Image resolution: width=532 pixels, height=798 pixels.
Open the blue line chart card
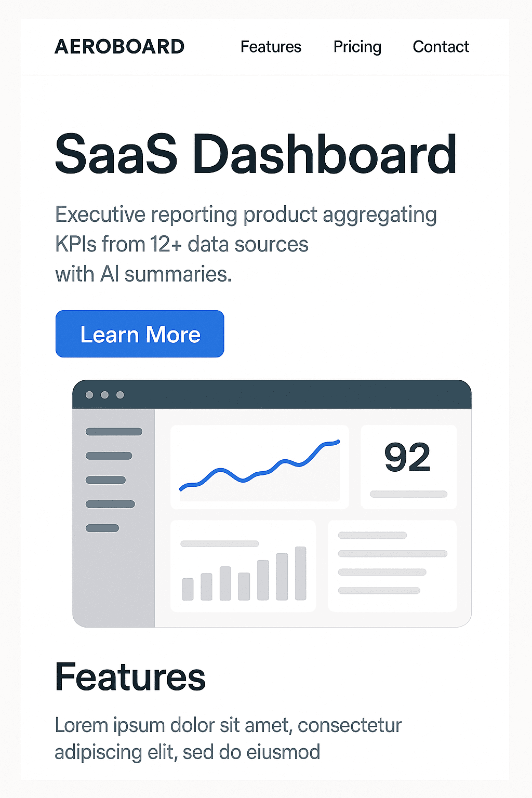[x=259, y=467]
